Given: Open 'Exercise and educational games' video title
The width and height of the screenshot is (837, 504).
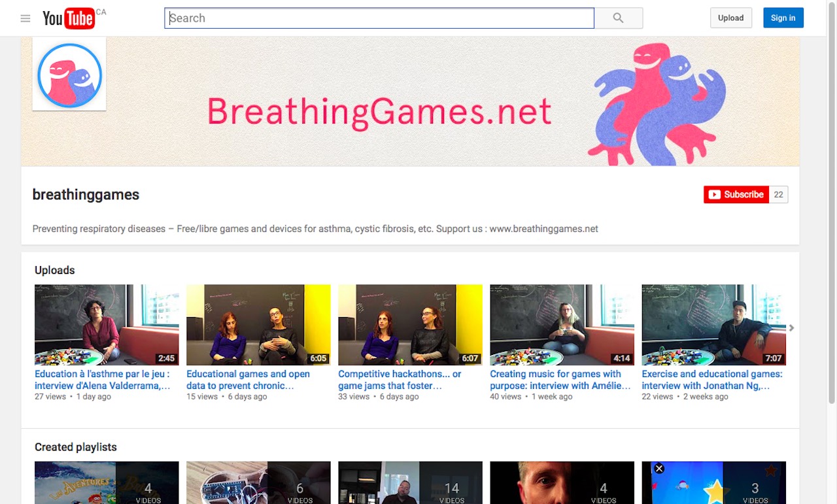Looking at the screenshot, I should click(x=712, y=380).
